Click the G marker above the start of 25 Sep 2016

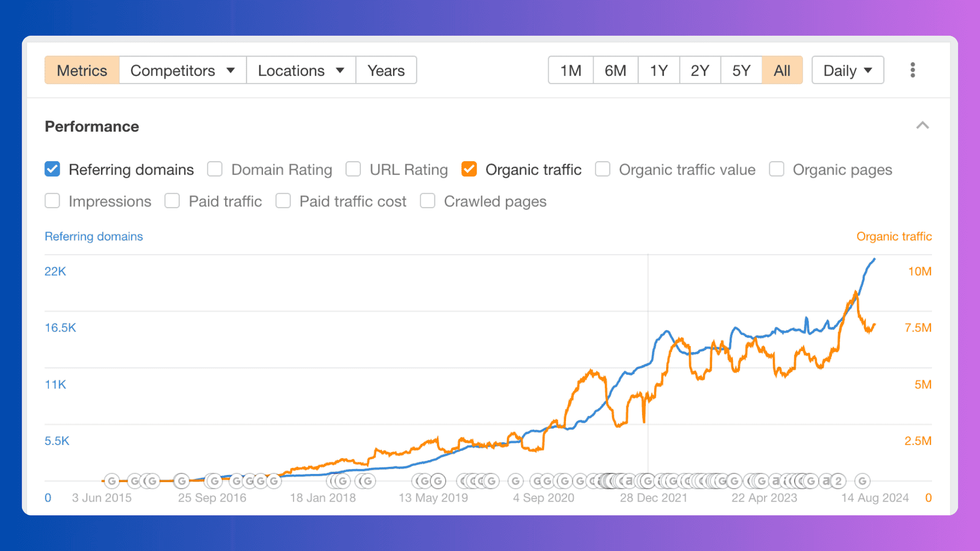(x=182, y=481)
